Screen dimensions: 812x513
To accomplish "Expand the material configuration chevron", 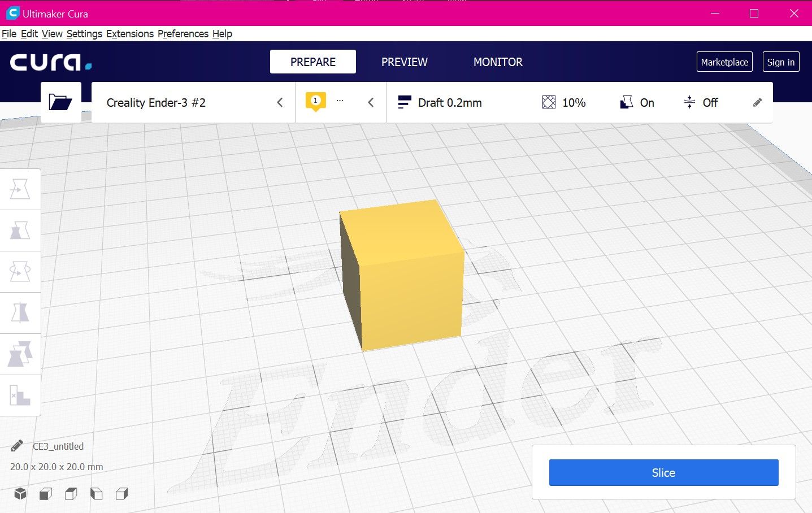I will [x=371, y=102].
